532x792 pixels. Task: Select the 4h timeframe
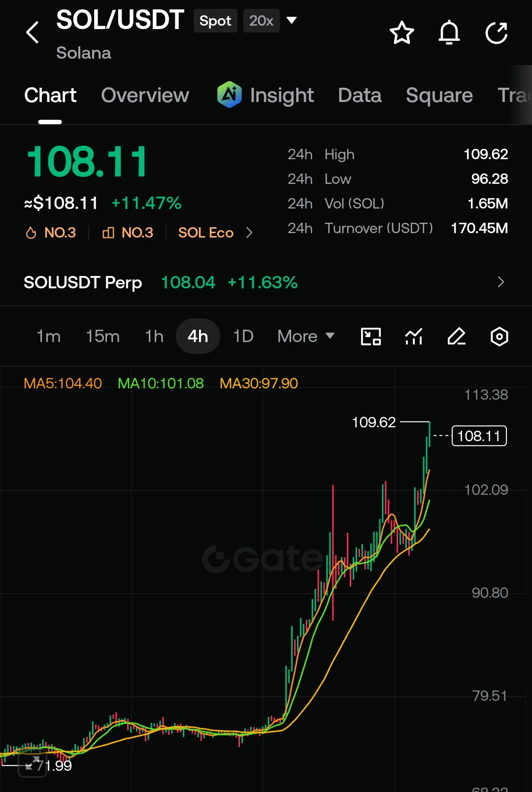pos(198,336)
